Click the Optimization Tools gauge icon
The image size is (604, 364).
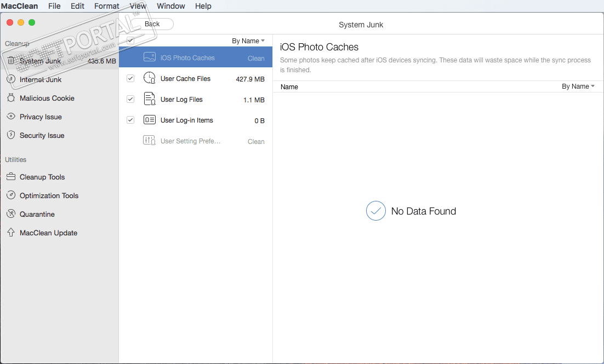tap(11, 195)
